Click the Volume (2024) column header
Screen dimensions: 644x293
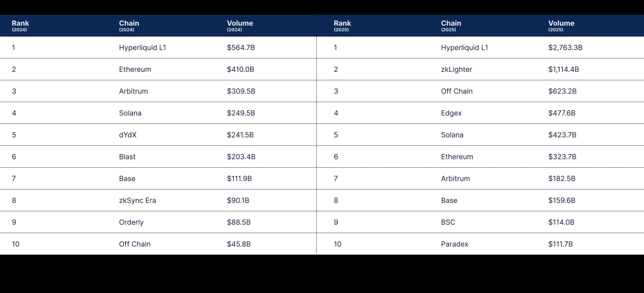tap(240, 25)
